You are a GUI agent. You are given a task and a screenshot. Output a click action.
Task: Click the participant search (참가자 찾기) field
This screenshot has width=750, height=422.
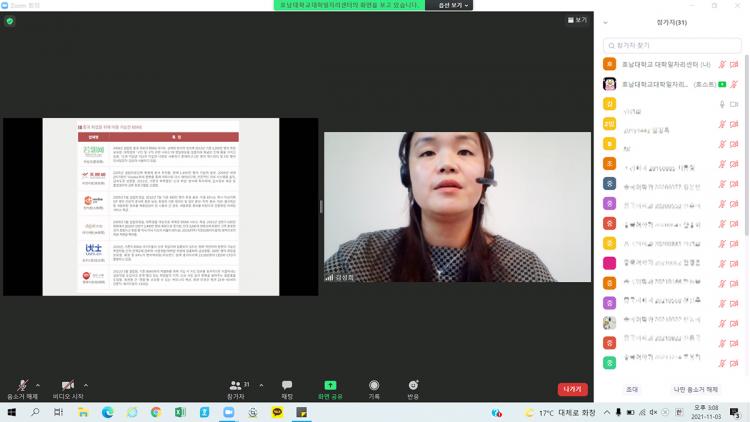(672, 45)
